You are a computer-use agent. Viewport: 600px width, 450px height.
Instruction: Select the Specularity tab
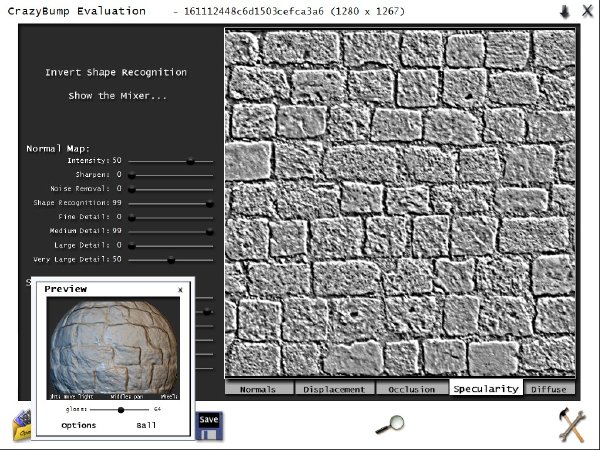[486, 388]
